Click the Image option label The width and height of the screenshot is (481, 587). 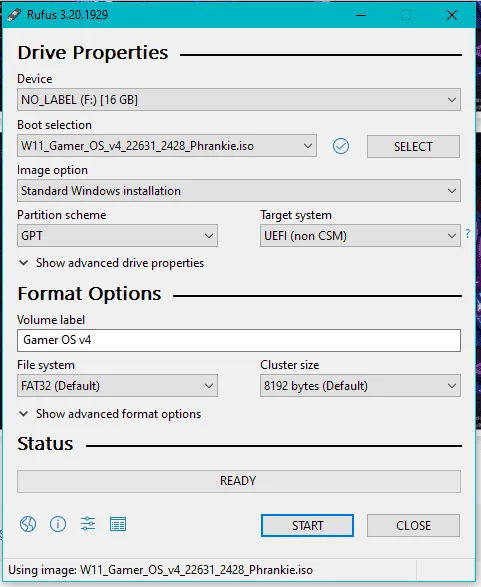point(52,170)
